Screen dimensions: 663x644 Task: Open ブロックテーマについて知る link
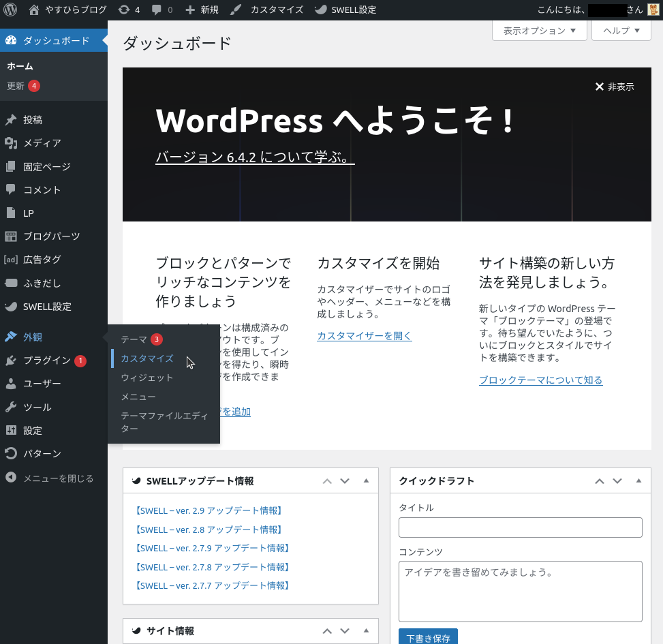tap(541, 380)
